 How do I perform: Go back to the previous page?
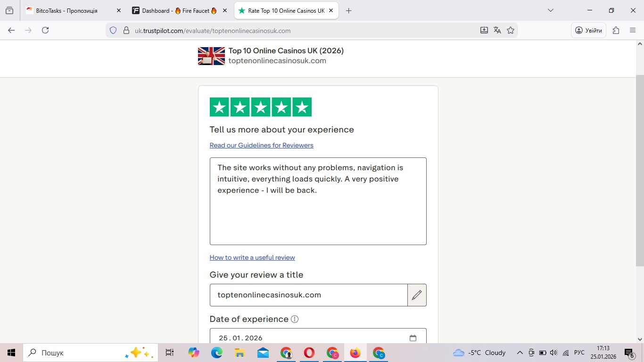[x=11, y=30]
